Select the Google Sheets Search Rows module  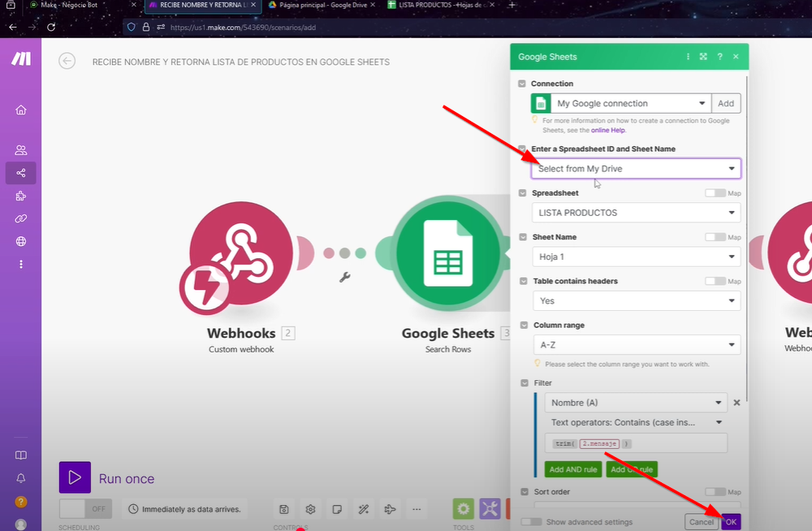(x=448, y=253)
